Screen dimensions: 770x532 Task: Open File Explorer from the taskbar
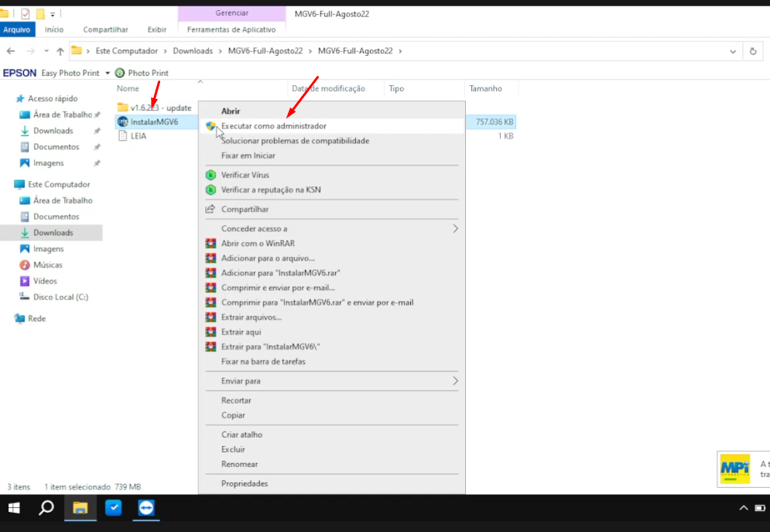pyautogui.click(x=80, y=508)
